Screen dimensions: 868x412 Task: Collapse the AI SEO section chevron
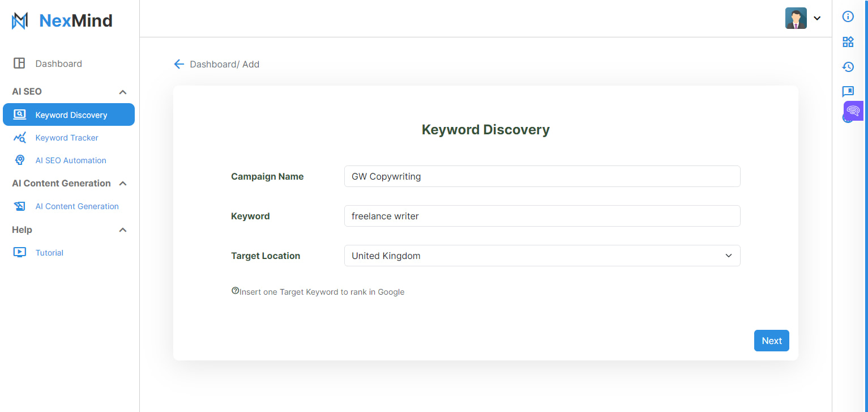point(123,91)
